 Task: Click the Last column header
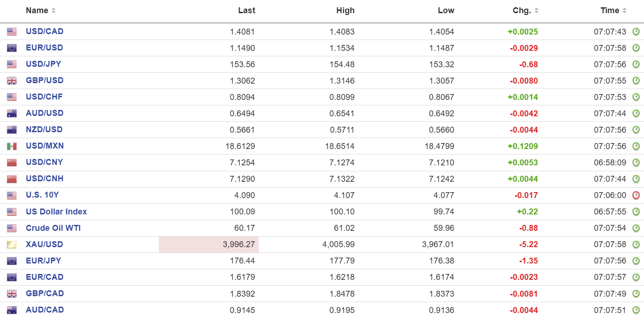tap(246, 10)
